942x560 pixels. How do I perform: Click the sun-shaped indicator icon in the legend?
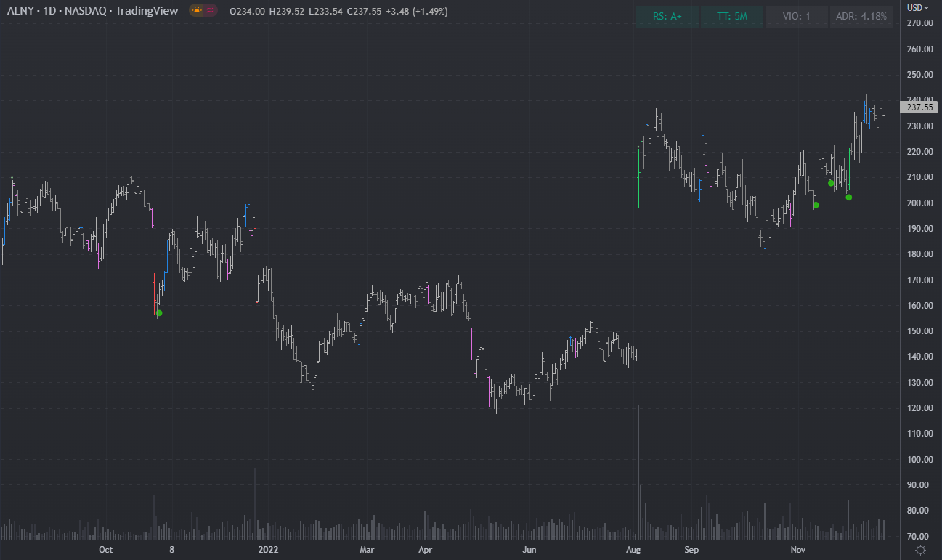click(x=195, y=10)
